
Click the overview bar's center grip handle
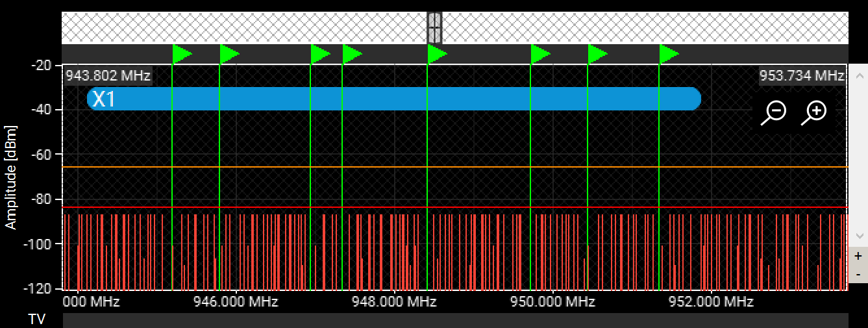434,28
